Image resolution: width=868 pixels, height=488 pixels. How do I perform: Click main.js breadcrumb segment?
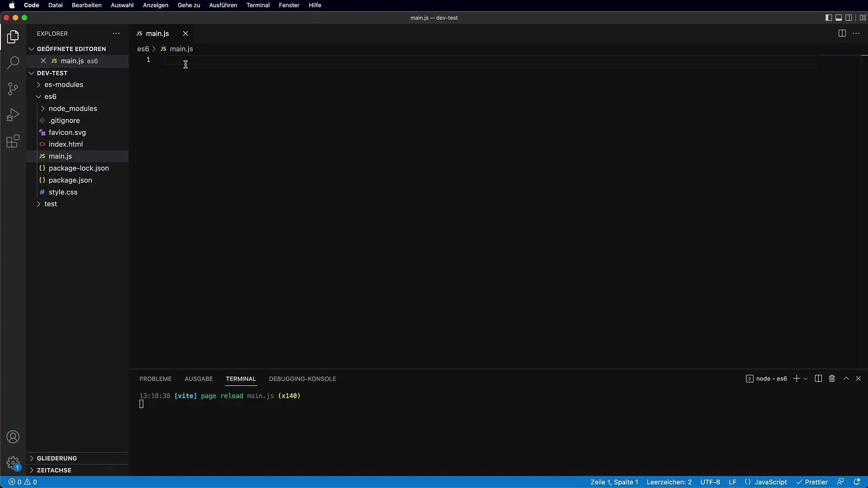click(177, 49)
